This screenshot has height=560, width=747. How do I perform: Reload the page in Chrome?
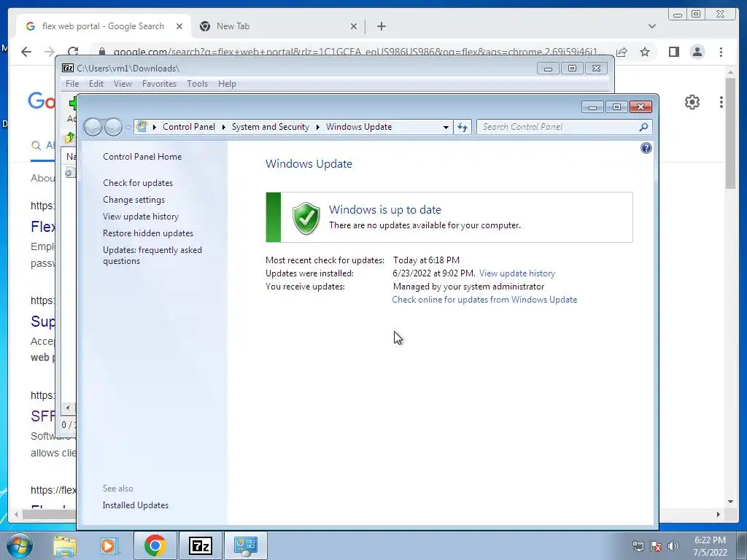[73, 52]
